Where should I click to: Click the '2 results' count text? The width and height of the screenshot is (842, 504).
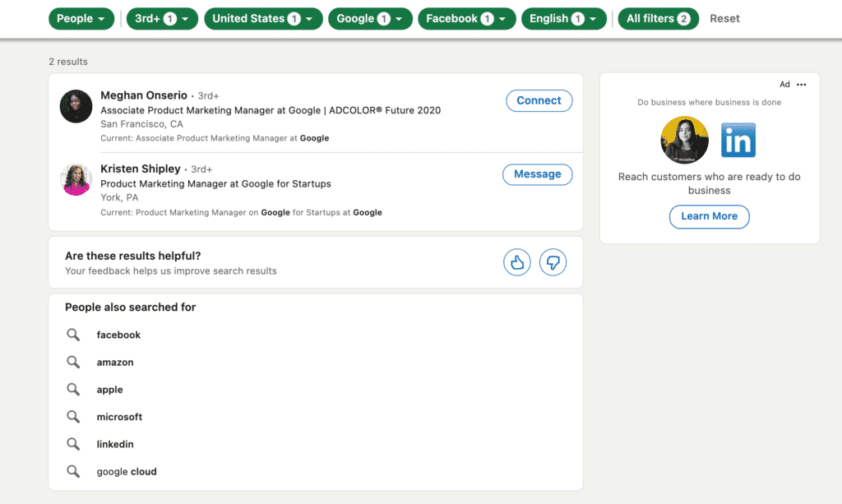click(x=68, y=62)
